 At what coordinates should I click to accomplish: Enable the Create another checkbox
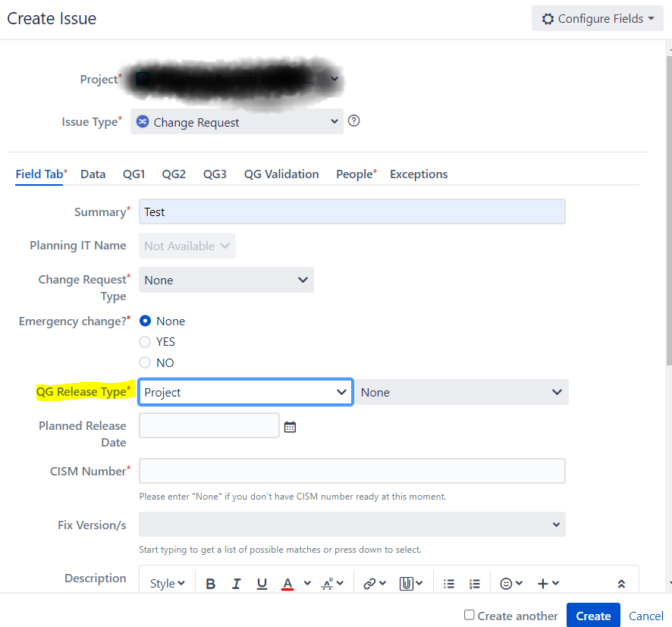click(x=468, y=616)
